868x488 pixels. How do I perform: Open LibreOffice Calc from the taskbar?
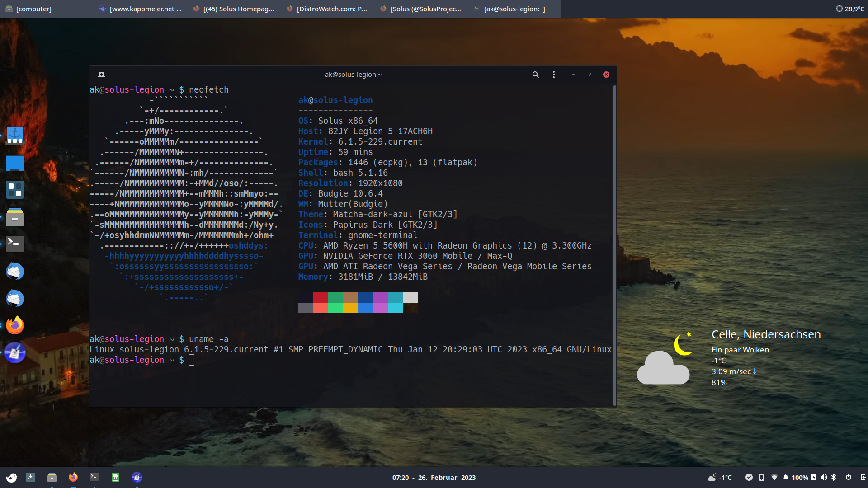coord(115,477)
